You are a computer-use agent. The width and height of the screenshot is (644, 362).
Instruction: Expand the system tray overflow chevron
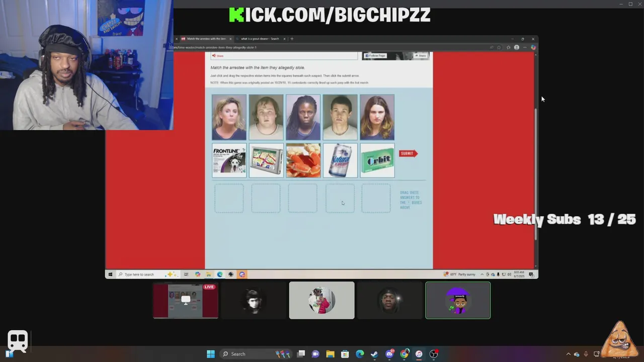tap(569, 354)
